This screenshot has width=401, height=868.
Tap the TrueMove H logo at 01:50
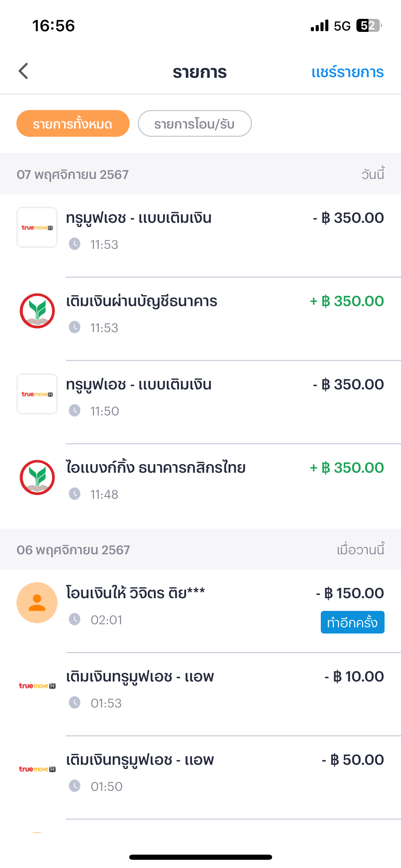click(x=37, y=769)
